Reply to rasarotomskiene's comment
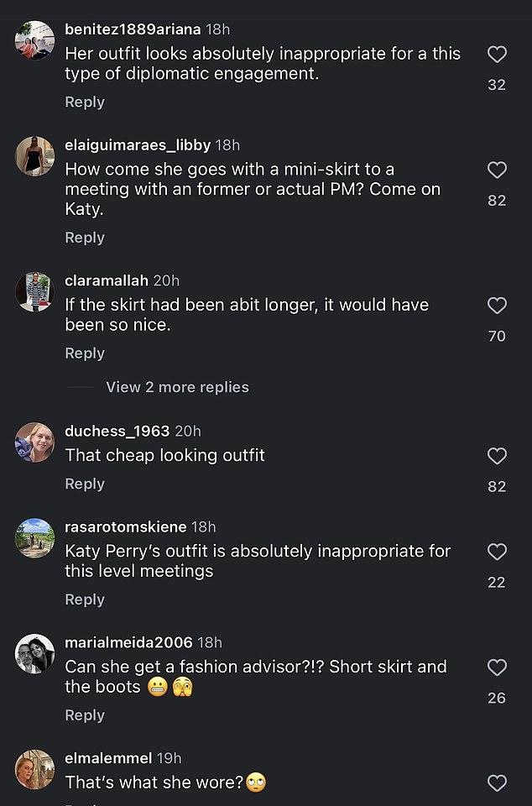 [x=85, y=599]
